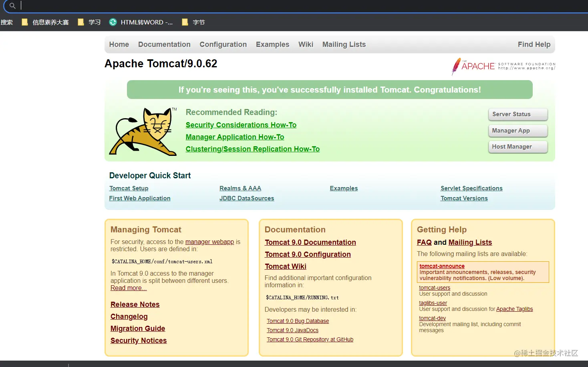Open the Apache Taglibs link
Image resolution: width=588 pixels, height=367 pixels.
click(515, 309)
